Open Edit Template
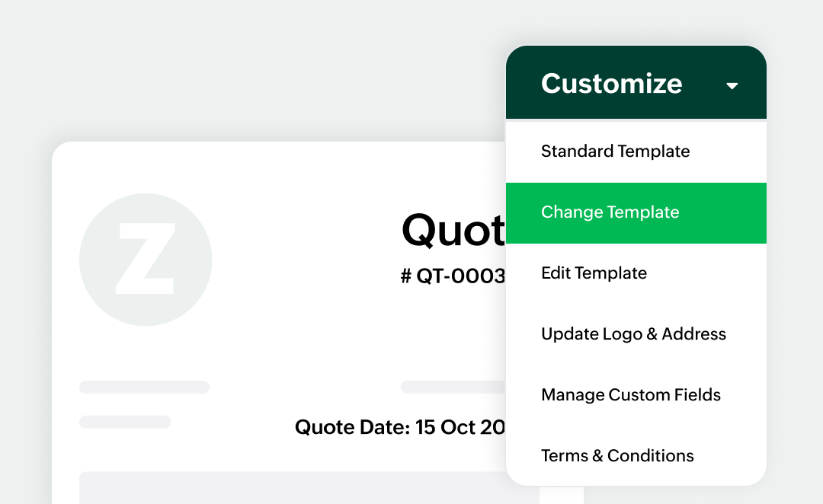The height and width of the screenshot is (504, 823). point(594,273)
